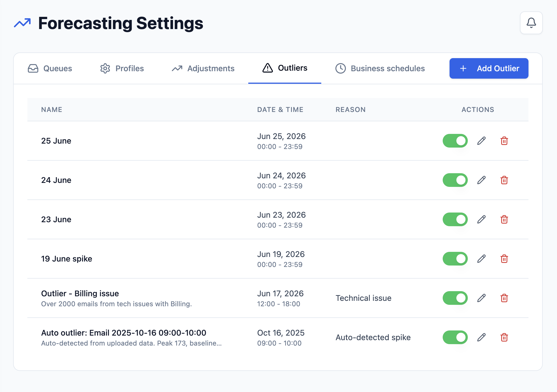
Task: Delete the Auto outlier Email 2025-10-16 entry
Action: click(504, 337)
